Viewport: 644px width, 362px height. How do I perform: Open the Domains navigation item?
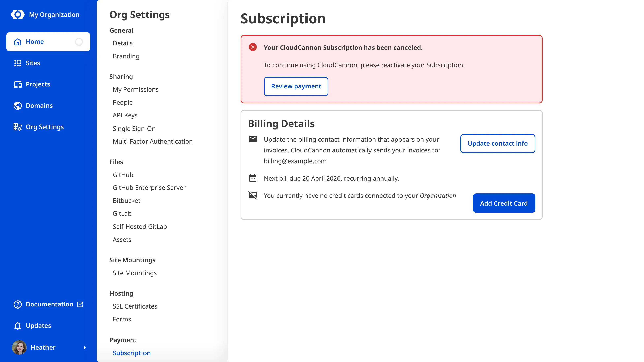48,106
